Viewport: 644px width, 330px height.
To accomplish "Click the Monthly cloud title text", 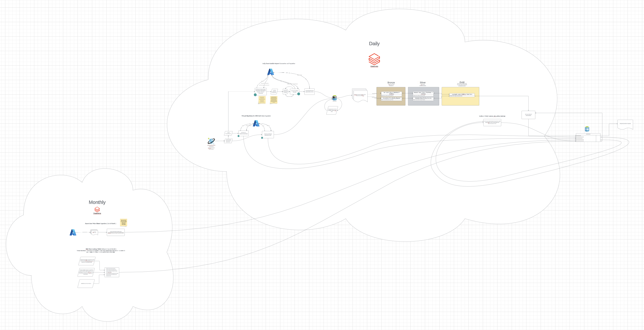I will [97, 202].
